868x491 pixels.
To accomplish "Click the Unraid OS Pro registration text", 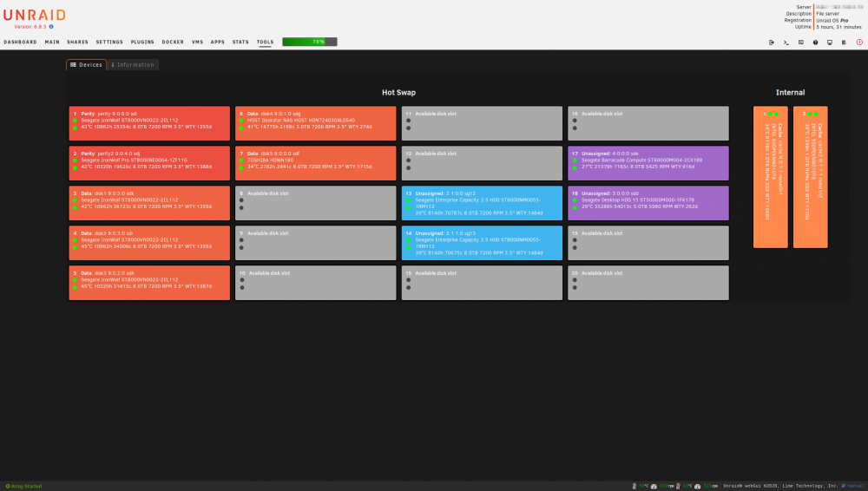I will tap(832, 21).
